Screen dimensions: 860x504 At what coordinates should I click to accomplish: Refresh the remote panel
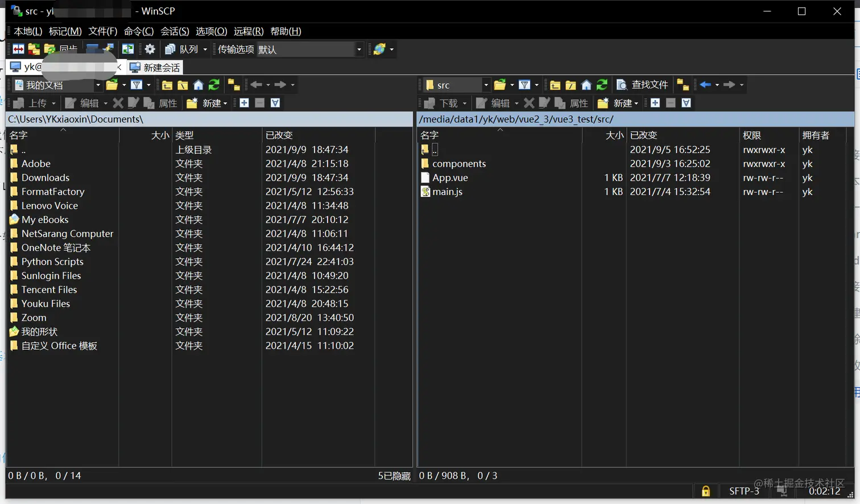click(602, 85)
